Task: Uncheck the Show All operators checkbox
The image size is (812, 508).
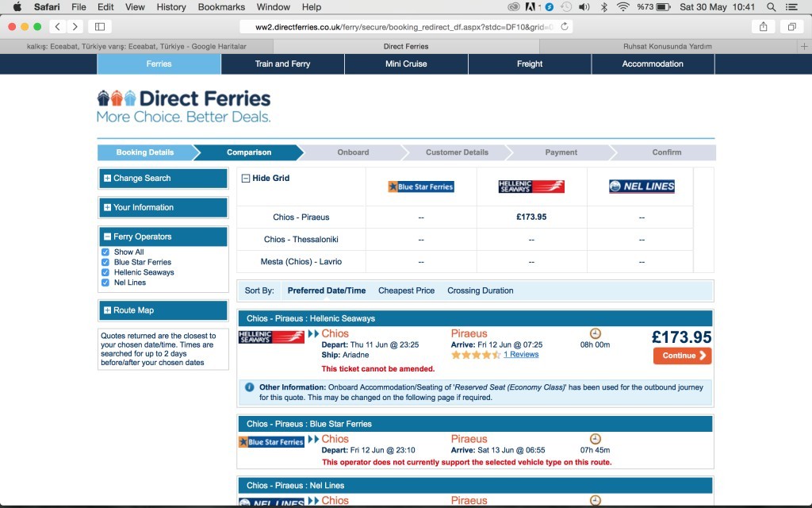Action: 105,252
